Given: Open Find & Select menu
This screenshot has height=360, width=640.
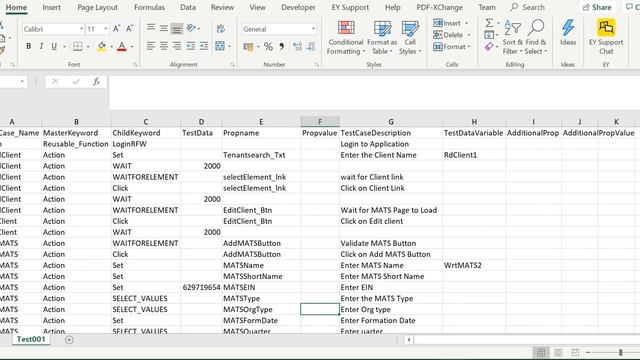Looking at the screenshot, I should pos(536,38).
